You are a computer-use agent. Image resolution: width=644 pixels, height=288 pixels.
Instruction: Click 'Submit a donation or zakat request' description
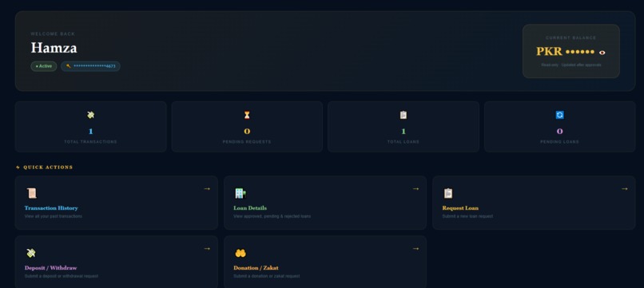267,276
